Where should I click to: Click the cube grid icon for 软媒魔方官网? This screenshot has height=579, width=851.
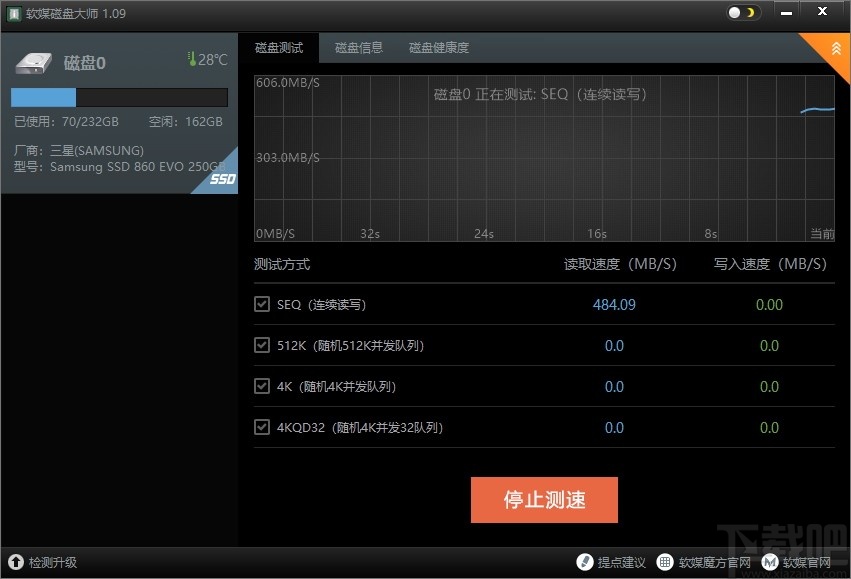[663, 562]
